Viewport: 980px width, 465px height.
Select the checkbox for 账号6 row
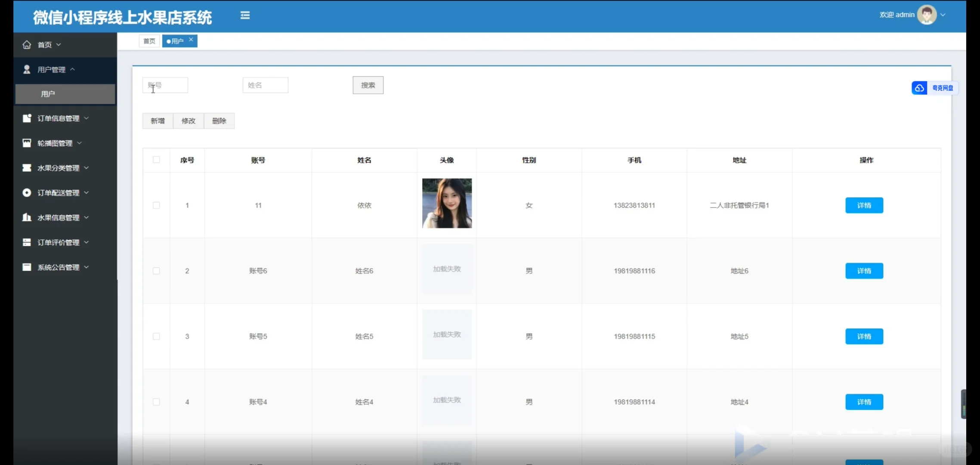coord(156,271)
